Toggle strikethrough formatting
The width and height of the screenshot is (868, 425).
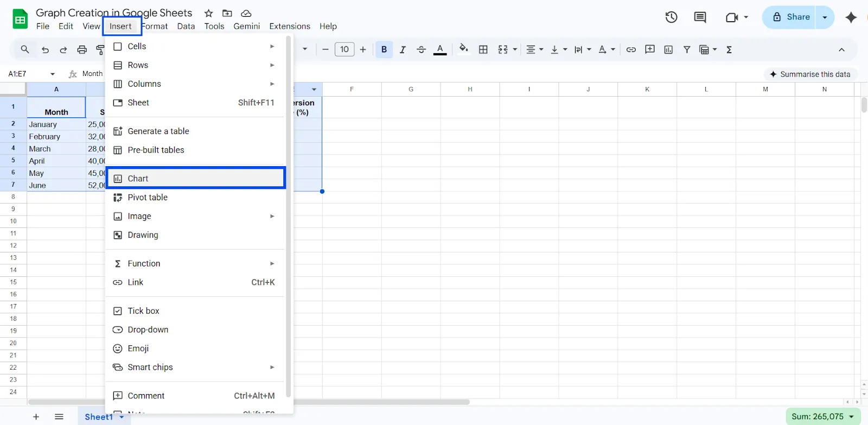tap(421, 49)
